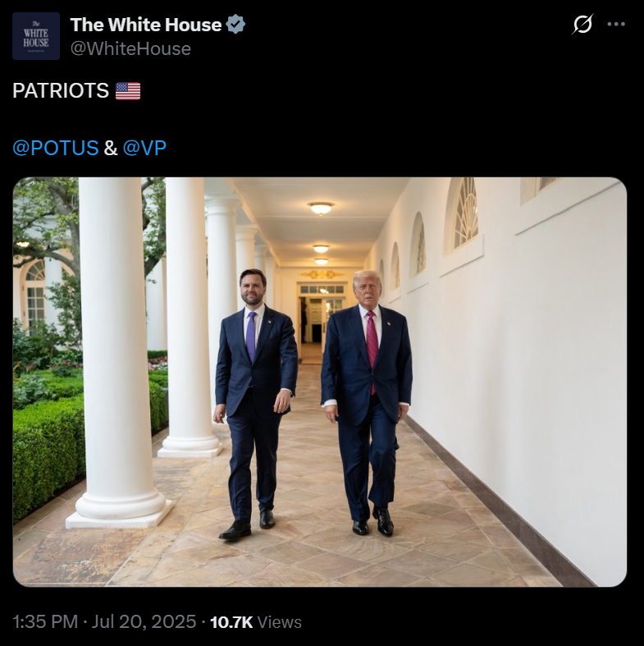Open the three-dot more options menu

pyautogui.click(x=616, y=25)
